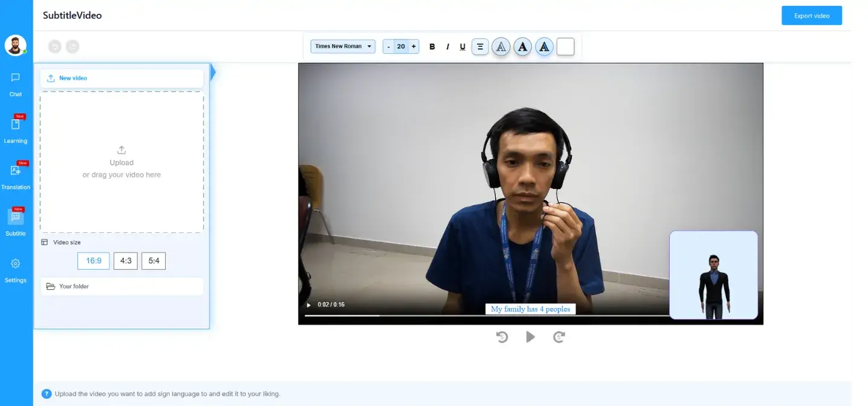
Task: Click the small play icon in video
Action: point(309,305)
